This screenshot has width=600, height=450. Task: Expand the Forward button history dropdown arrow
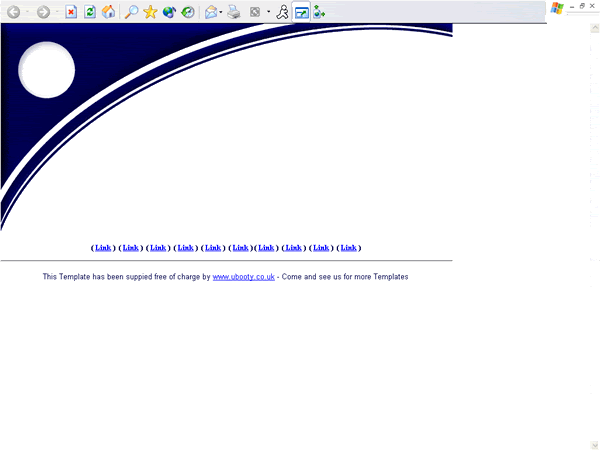[x=57, y=12]
